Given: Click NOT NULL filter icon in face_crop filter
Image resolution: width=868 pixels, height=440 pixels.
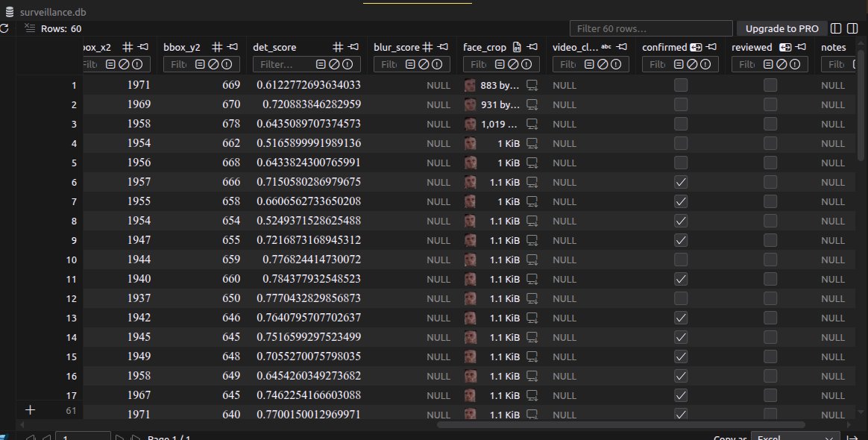Looking at the screenshot, I should point(526,64).
